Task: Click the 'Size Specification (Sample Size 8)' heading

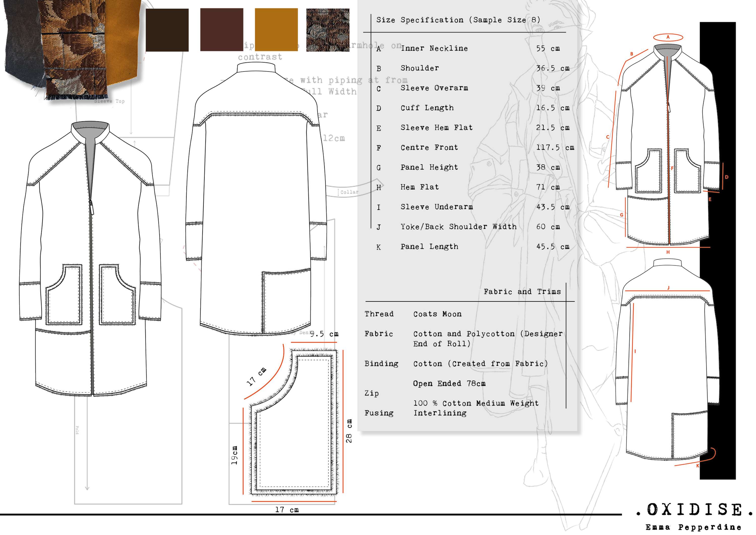Action: coord(458,20)
